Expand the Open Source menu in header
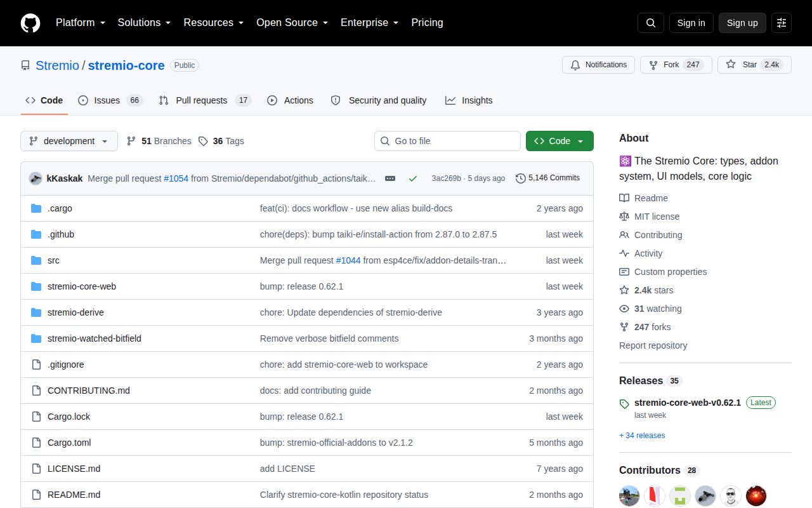The width and height of the screenshot is (812, 508). (x=292, y=23)
